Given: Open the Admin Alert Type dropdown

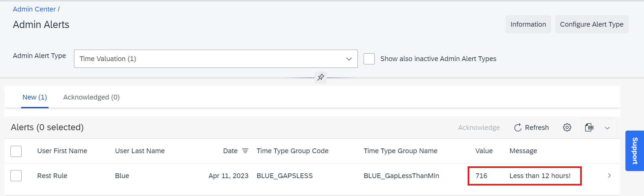Looking at the screenshot, I should [216, 59].
